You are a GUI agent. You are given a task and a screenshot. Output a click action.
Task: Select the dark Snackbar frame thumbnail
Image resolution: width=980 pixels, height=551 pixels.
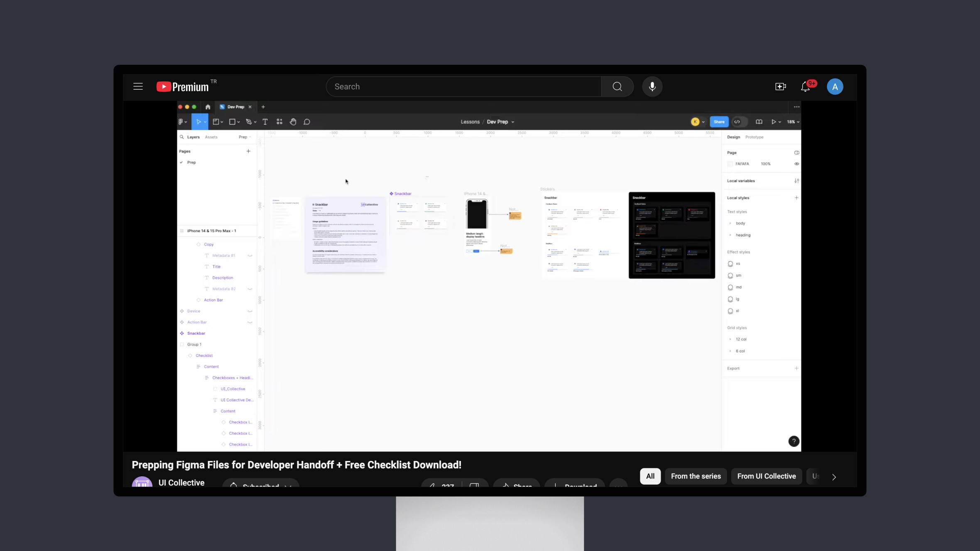(x=671, y=235)
